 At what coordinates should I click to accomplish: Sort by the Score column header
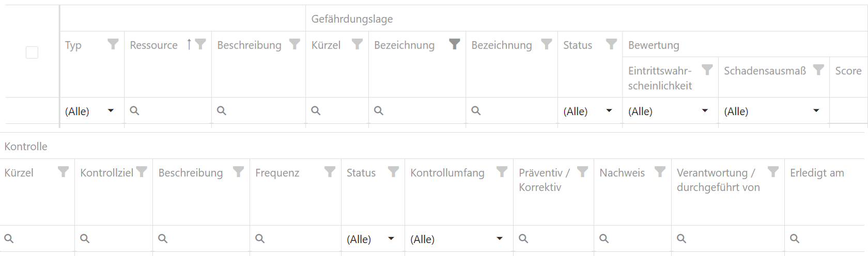coord(848,71)
